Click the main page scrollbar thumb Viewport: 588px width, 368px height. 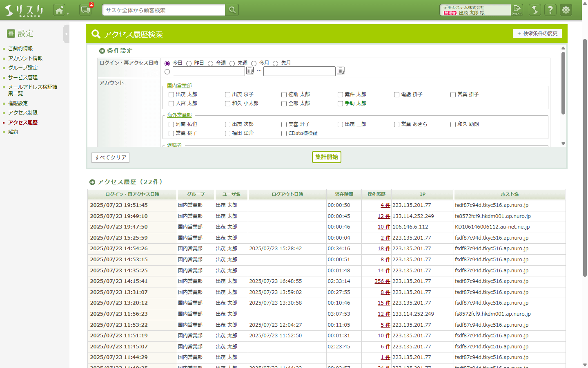click(x=585, y=157)
